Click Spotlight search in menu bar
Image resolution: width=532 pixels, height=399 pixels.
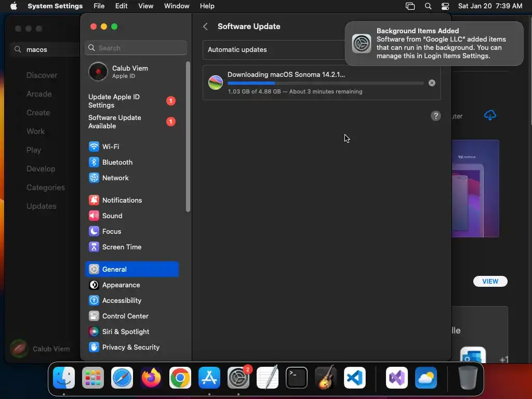pos(428,6)
